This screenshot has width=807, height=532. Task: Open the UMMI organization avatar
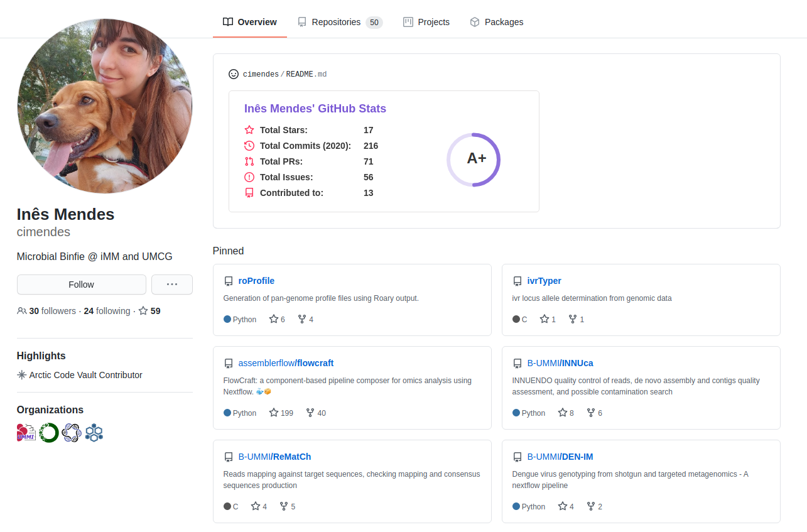(x=26, y=433)
